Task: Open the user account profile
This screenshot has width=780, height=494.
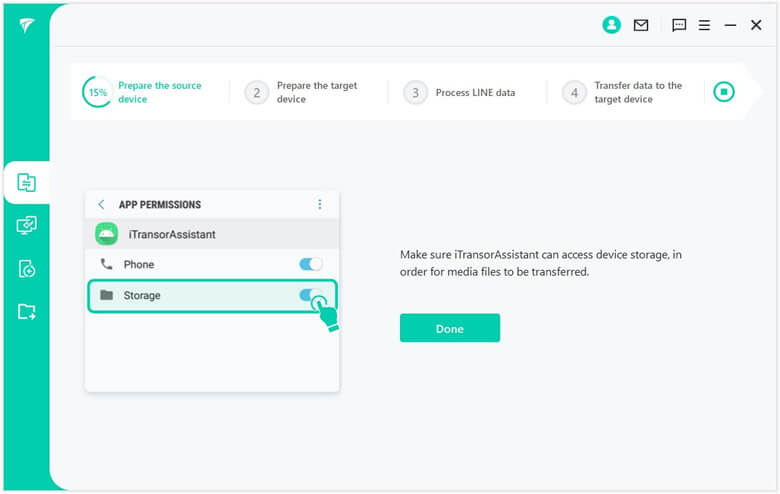Action: [611, 24]
